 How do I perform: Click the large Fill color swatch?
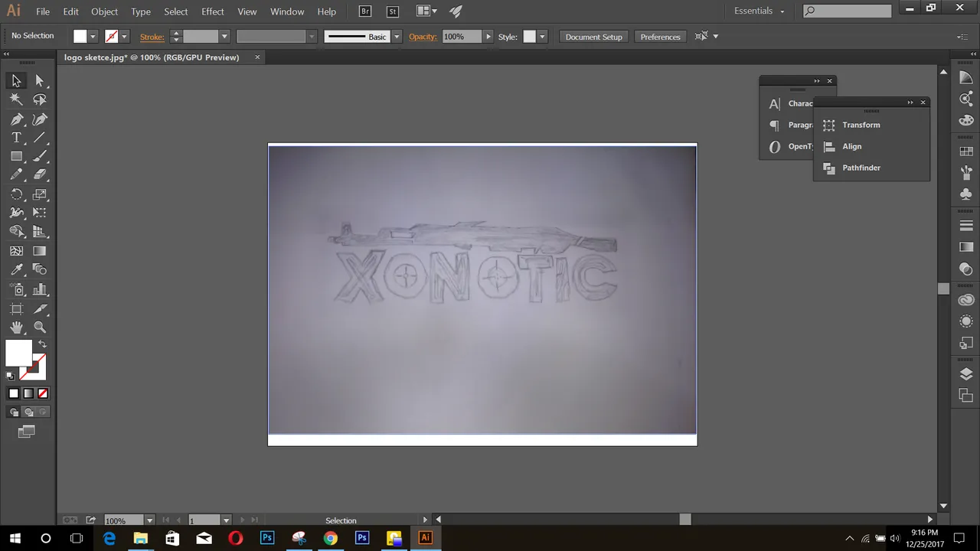pyautogui.click(x=18, y=353)
